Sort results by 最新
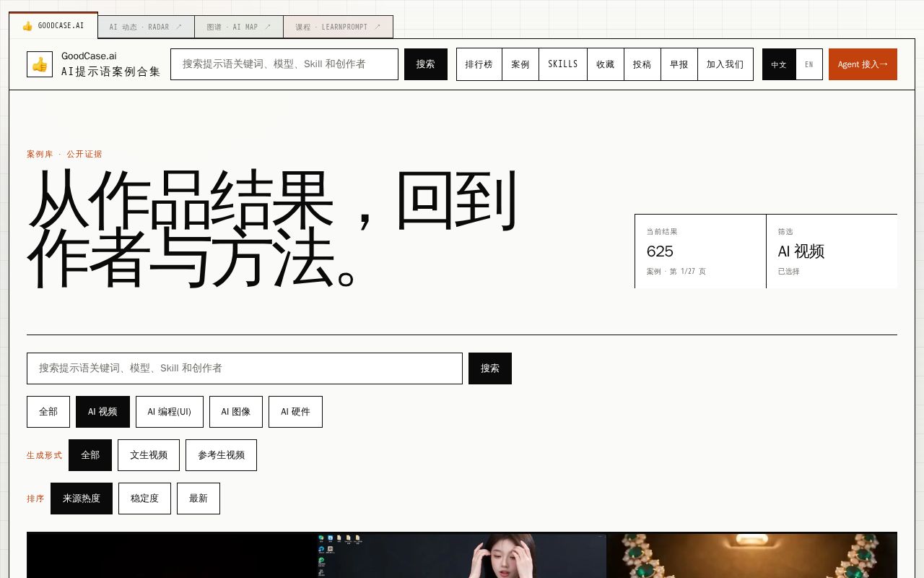 tap(199, 499)
